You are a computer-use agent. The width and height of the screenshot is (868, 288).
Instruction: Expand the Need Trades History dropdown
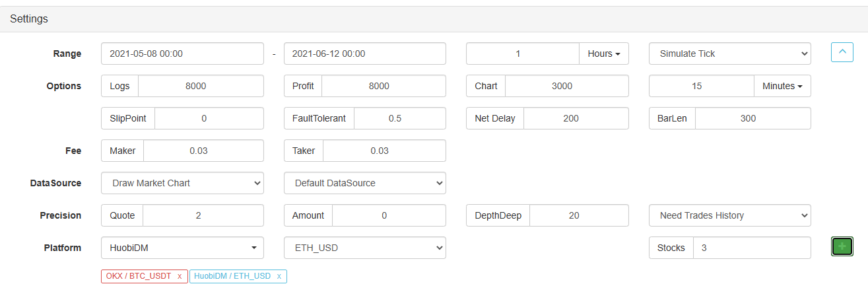click(729, 215)
